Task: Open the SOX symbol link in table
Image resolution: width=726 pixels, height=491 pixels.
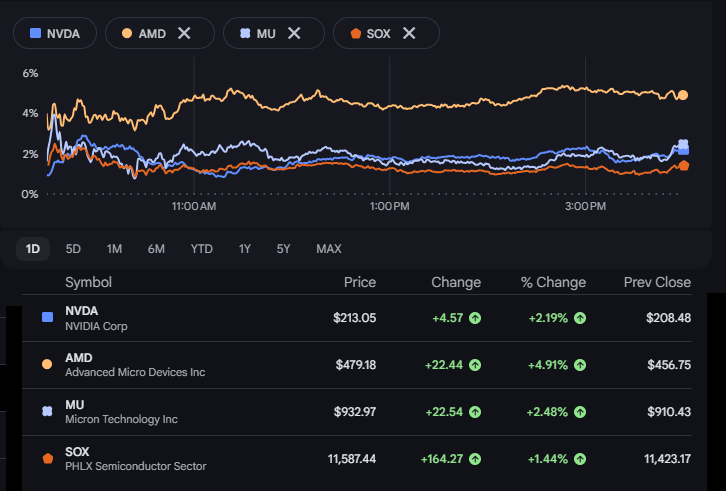Action: [x=77, y=452]
